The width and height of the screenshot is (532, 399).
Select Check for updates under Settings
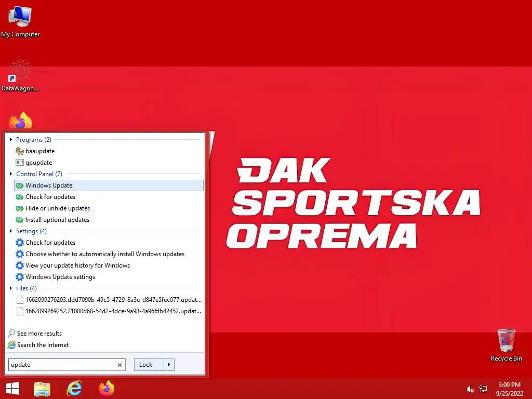(x=109, y=243)
